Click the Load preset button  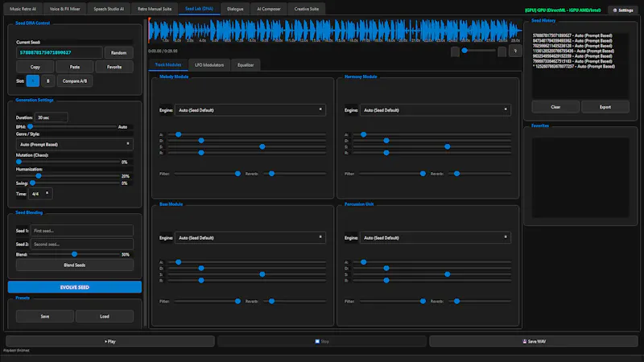tap(105, 316)
